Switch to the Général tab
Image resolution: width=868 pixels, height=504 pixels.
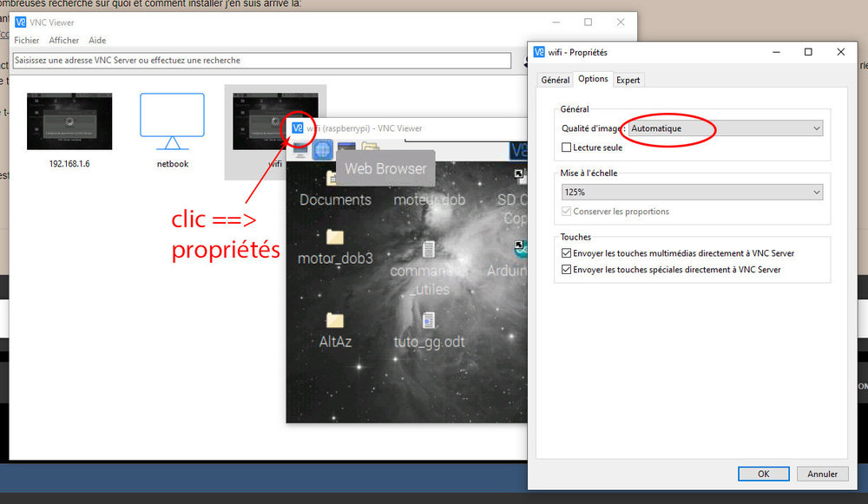pyautogui.click(x=556, y=80)
